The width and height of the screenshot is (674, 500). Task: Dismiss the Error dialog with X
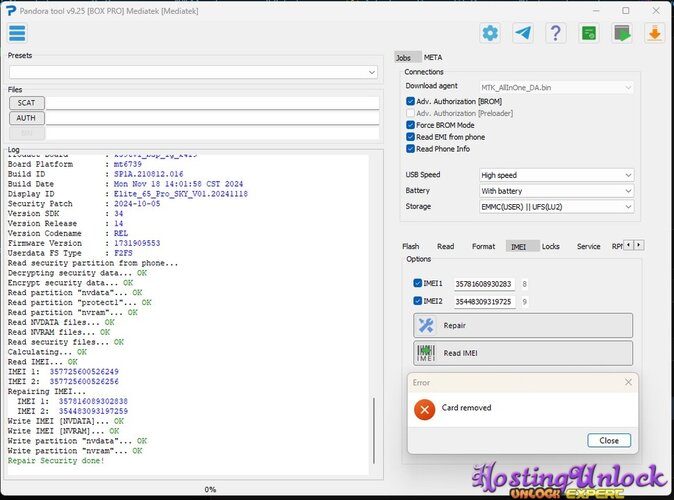pyautogui.click(x=628, y=382)
